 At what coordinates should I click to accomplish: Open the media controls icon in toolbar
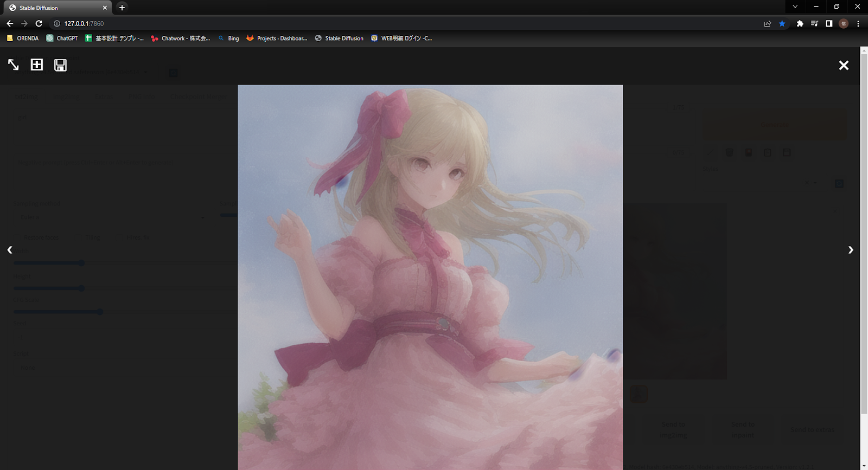[814, 23]
